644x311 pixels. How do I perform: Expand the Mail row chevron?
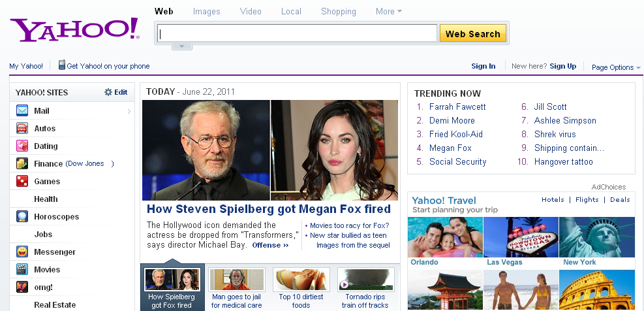coord(129,111)
